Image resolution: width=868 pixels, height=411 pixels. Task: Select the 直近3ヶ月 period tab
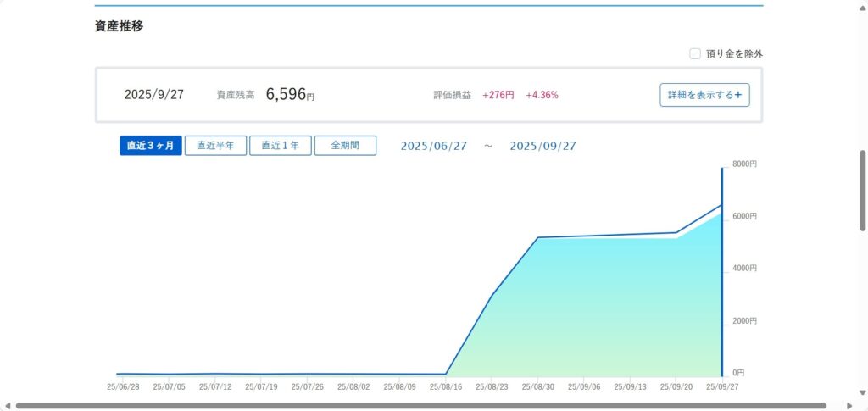(x=151, y=146)
